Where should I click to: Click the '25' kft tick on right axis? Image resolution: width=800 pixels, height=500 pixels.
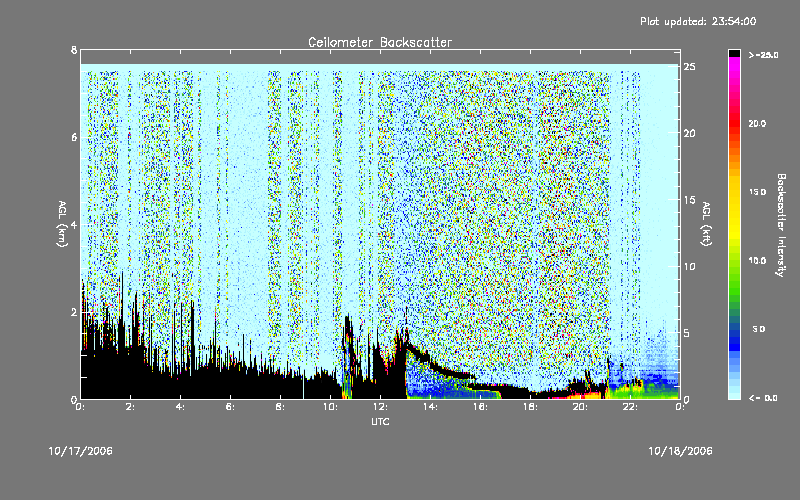(x=689, y=67)
